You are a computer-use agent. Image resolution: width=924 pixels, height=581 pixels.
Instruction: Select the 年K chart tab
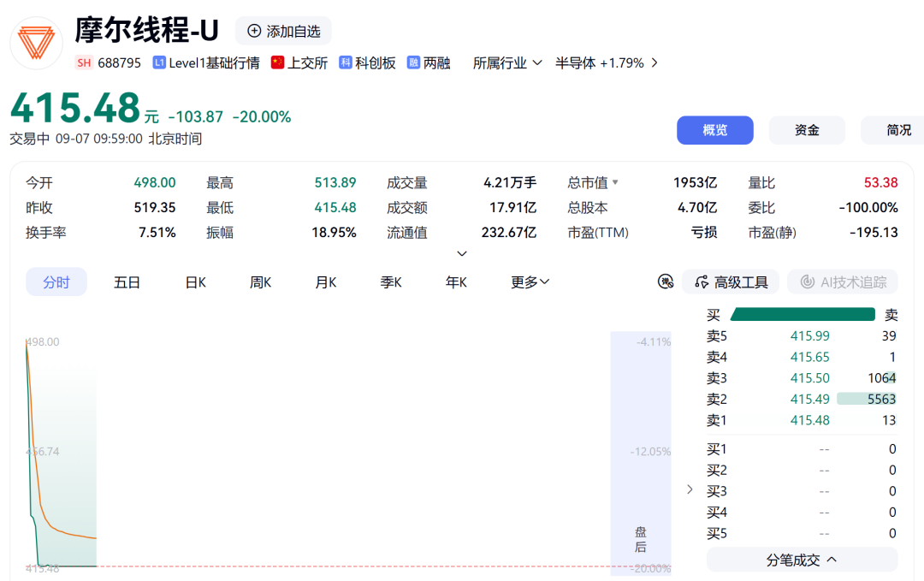(x=456, y=282)
